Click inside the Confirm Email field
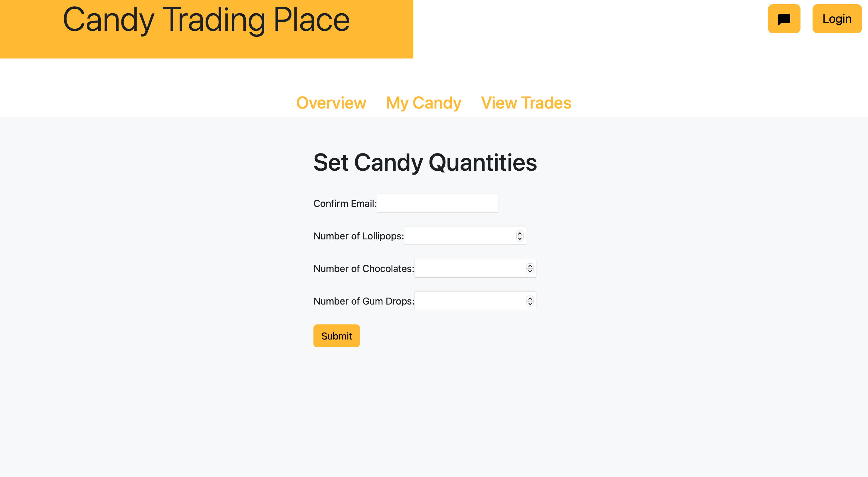868x477 pixels. pyautogui.click(x=437, y=203)
